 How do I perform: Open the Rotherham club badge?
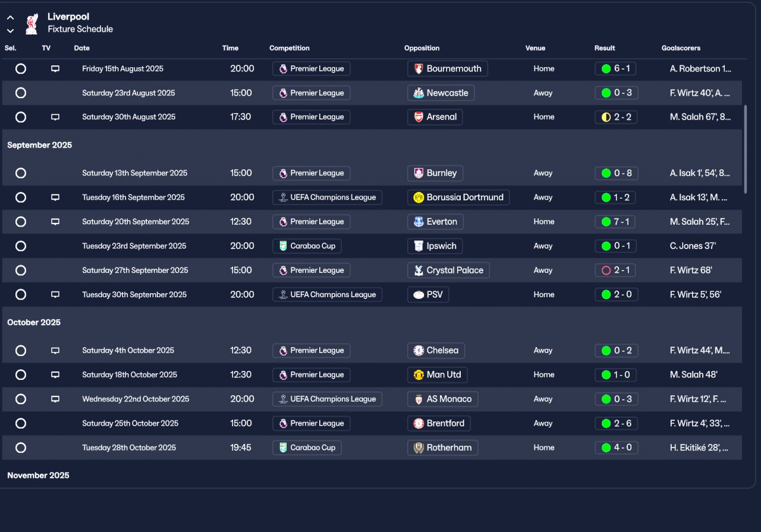pos(419,448)
